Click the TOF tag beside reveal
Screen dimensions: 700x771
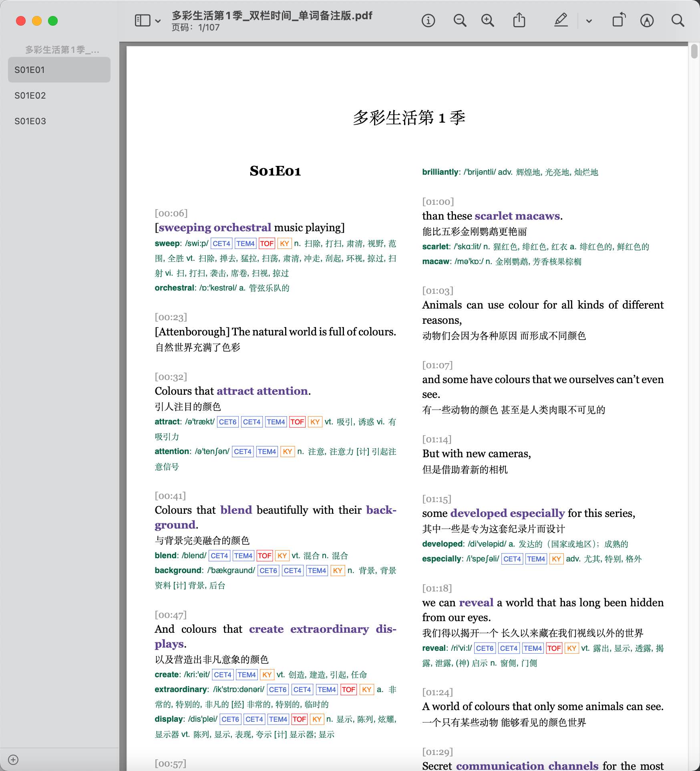[554, 648]
